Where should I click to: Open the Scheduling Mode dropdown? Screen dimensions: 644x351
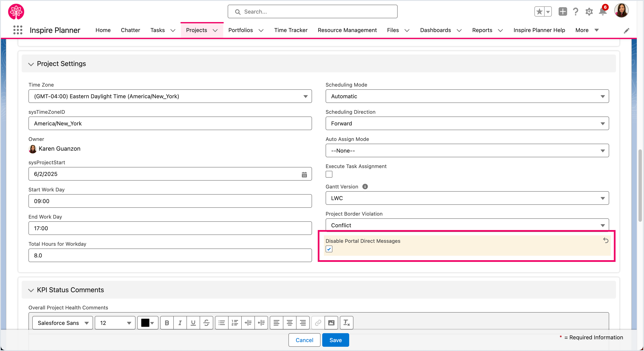(x=467, y=96)
